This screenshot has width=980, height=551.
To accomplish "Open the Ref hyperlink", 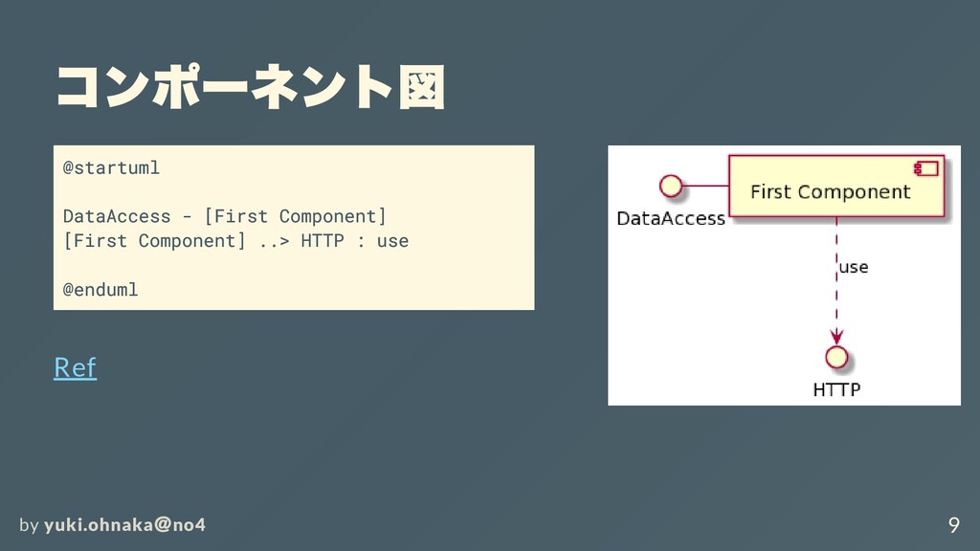I will [x=75, y=367].
